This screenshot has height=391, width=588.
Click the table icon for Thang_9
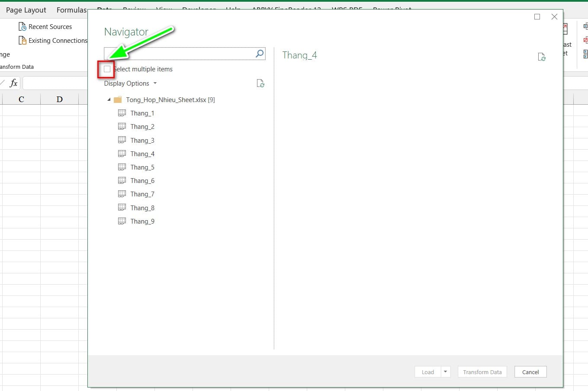pyautogui.click(x=122, y=221)
